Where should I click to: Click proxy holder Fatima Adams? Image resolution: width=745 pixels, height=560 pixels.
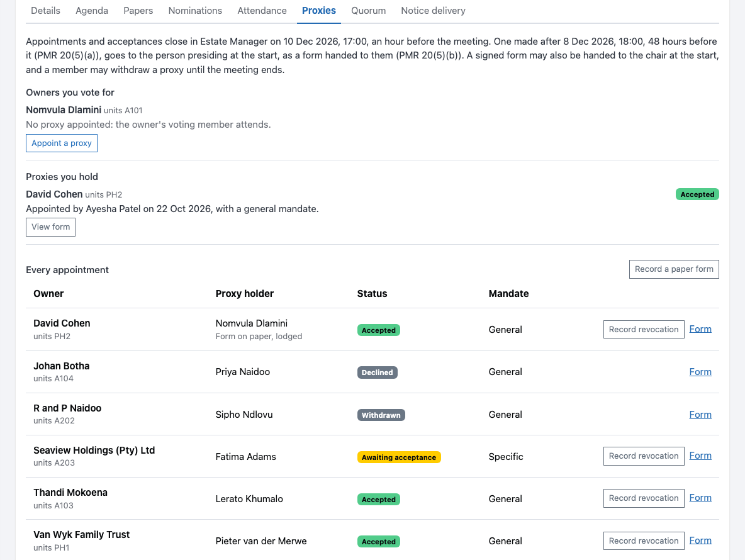(245, 457)
